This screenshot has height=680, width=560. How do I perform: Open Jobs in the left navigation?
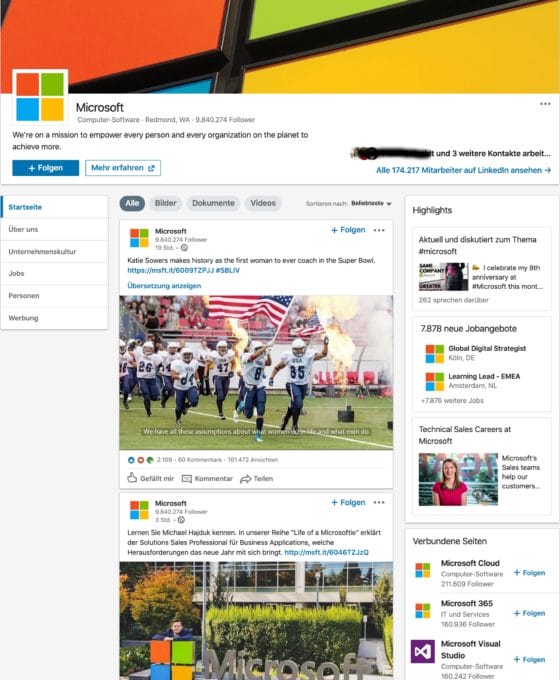pos(55,273)
